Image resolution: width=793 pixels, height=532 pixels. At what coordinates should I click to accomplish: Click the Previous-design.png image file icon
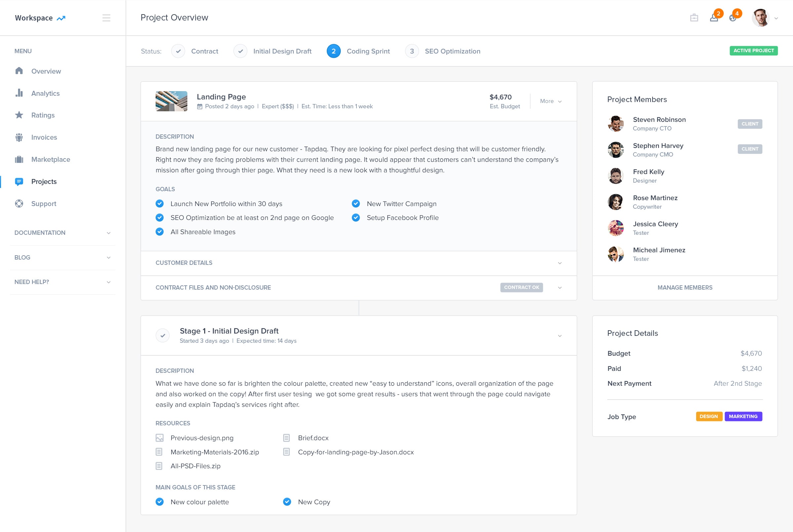coord(160,438)
